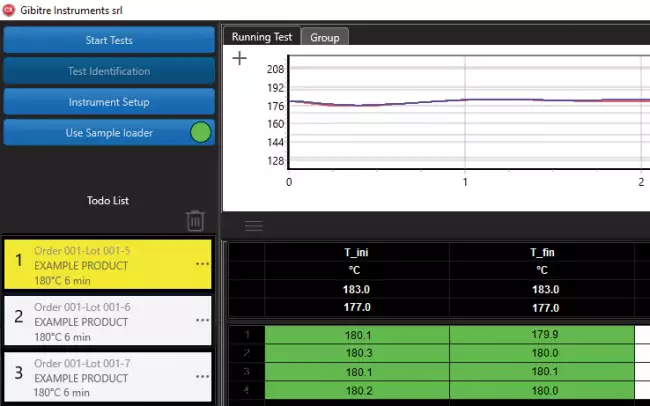Click the trash bin delete icon

pyautogui.click(x=196, y=220)
